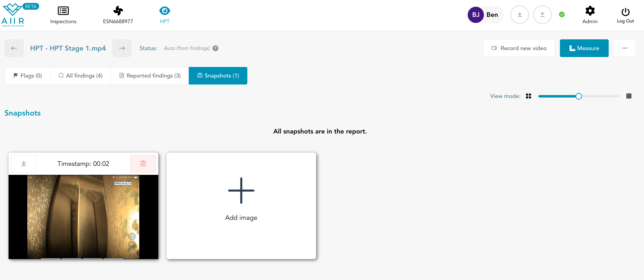
Task: Switch to All findings tab
Action: [x=80, y=76]
